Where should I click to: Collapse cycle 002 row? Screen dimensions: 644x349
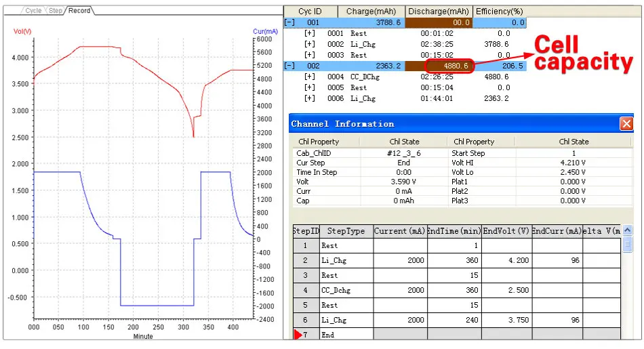(x=289, y=66)
